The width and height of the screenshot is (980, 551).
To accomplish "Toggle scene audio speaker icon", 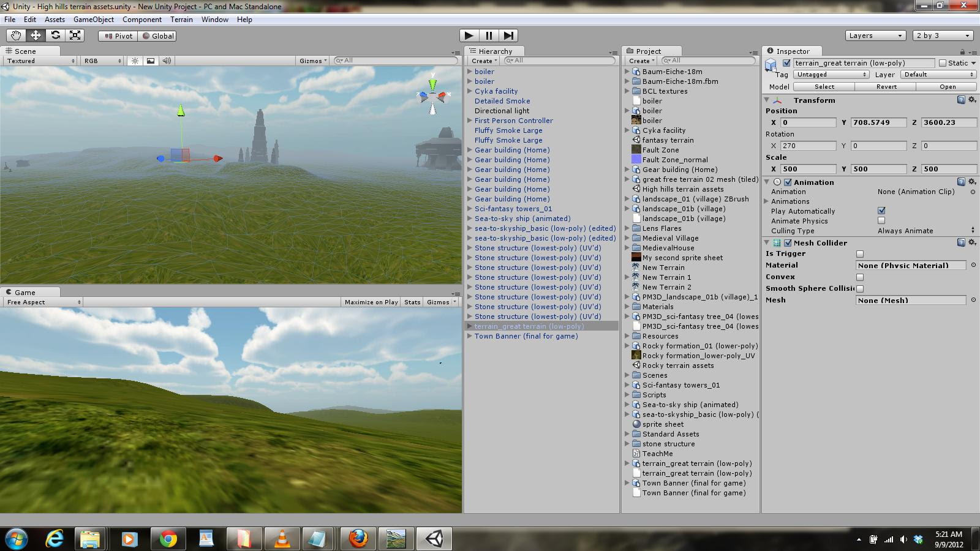I will click(x=166, y=61).
